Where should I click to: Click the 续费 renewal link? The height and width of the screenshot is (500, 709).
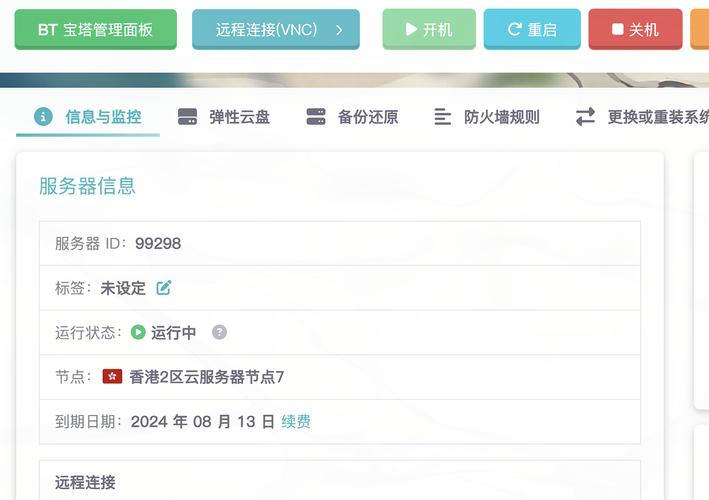click(296, 422)
